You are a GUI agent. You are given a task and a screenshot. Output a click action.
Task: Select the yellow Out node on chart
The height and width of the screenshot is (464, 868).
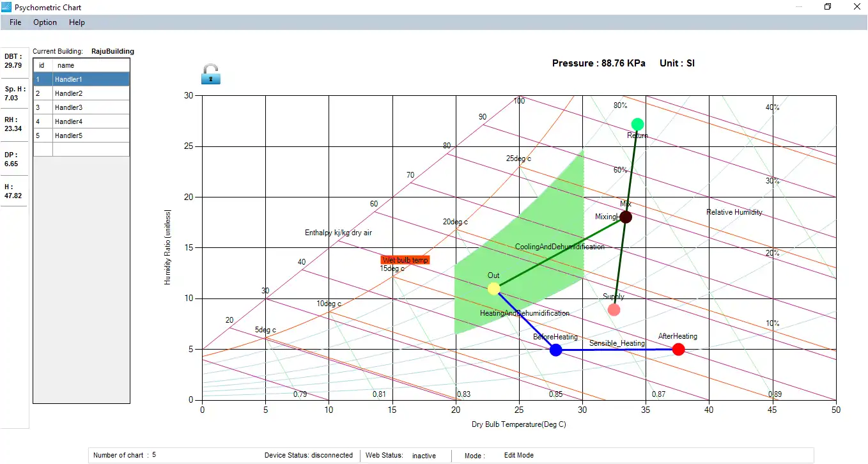click(x=493, y=289)
